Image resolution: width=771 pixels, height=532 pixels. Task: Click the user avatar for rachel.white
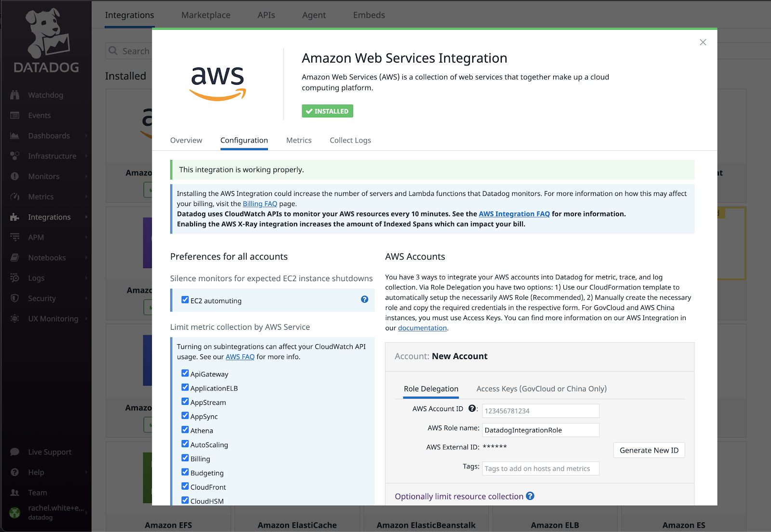(x=15, y=513)
